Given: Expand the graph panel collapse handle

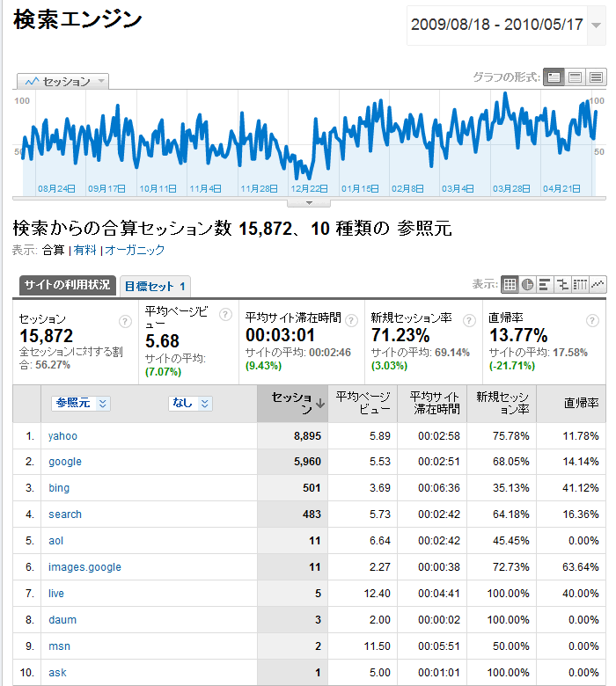Looking at the screenshot, I should point(309,203).
